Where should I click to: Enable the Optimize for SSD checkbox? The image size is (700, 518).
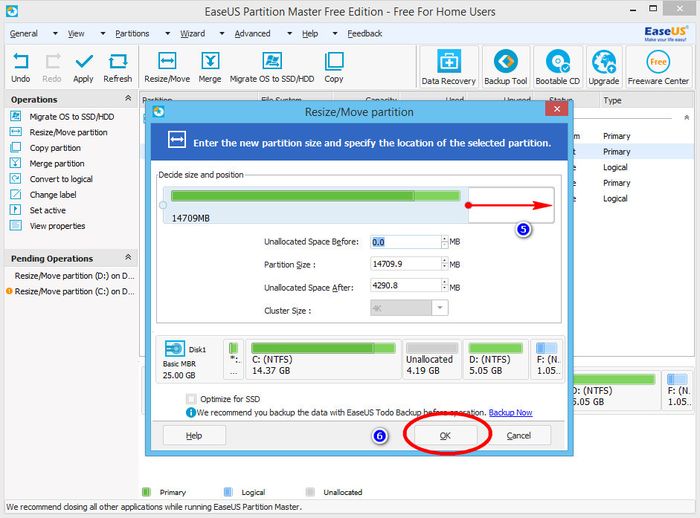[191, 399]
